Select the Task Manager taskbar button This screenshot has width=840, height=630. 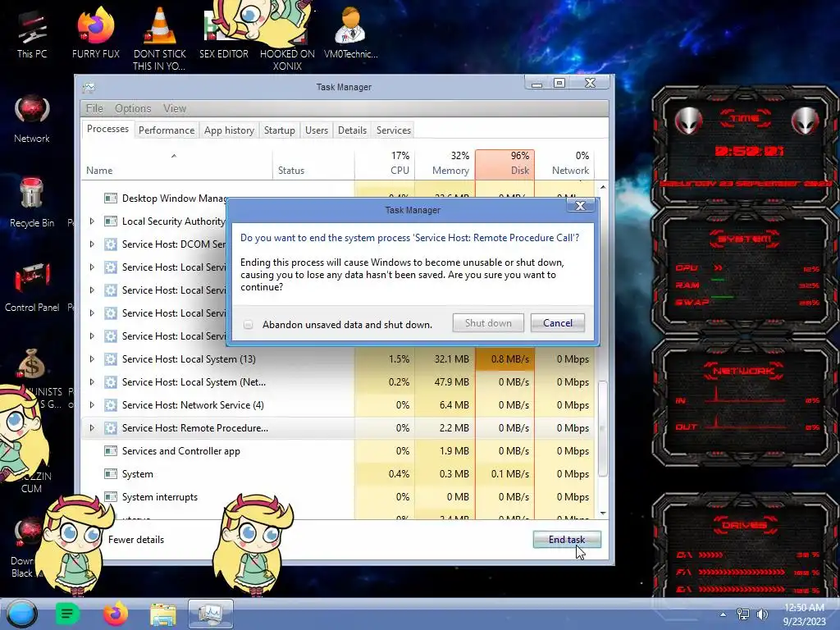click(211, 614)
